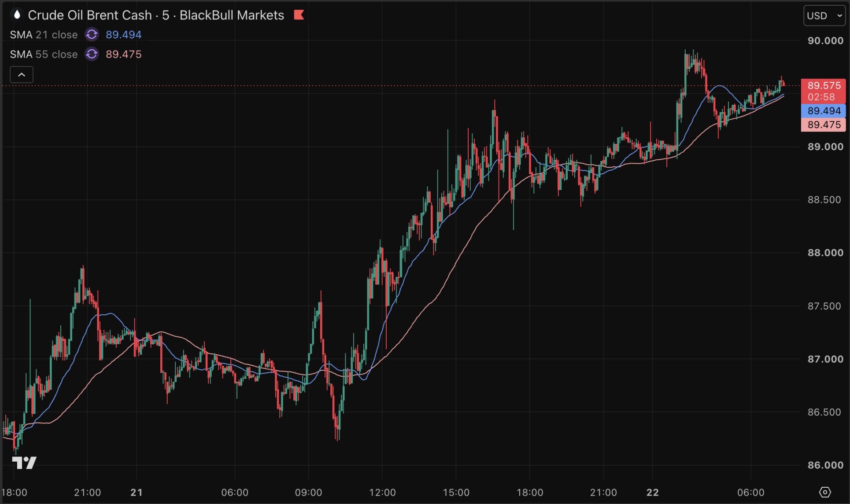Click the SMA 55 refresh cycle icon

pos(92,54)
